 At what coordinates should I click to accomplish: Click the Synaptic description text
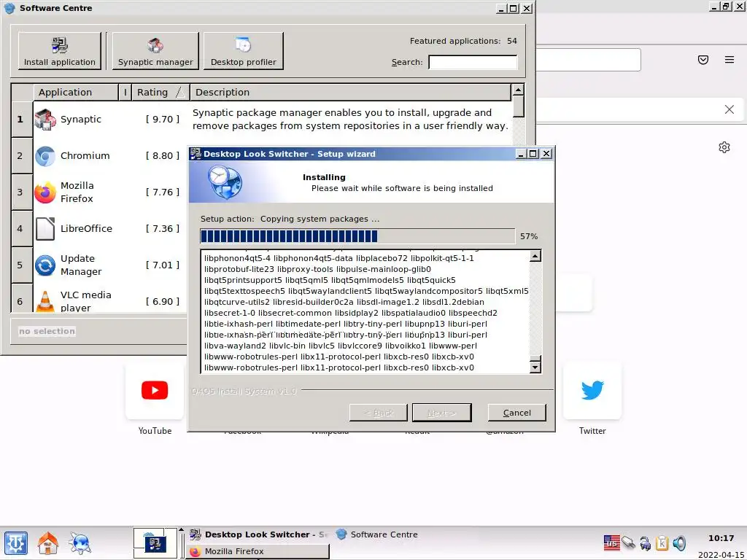(350, 119)
